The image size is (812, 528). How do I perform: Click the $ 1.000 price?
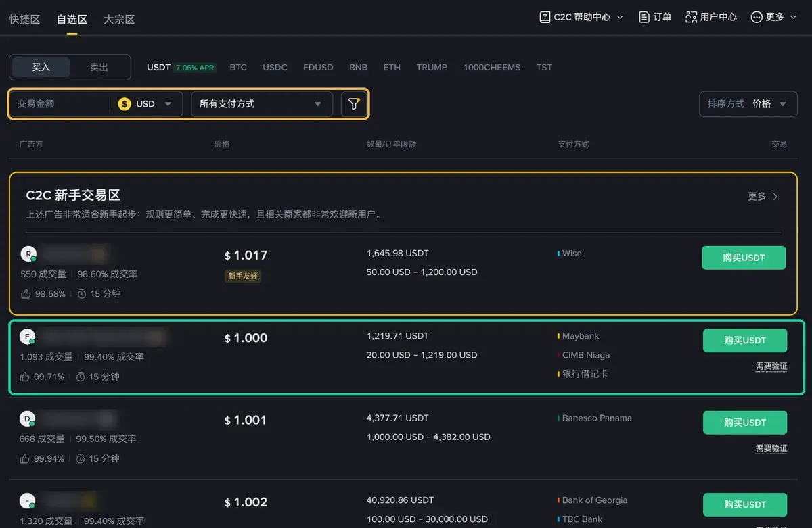click(246, 338)
